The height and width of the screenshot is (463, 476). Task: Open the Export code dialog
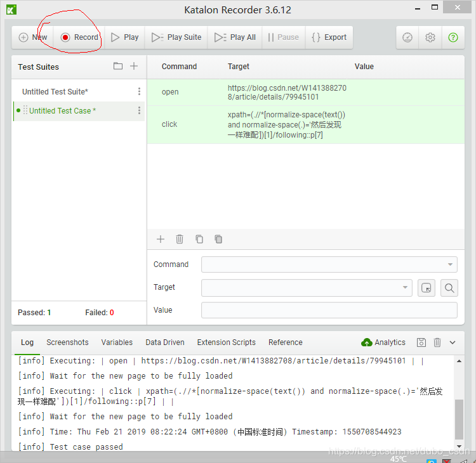tap(329, 37)
